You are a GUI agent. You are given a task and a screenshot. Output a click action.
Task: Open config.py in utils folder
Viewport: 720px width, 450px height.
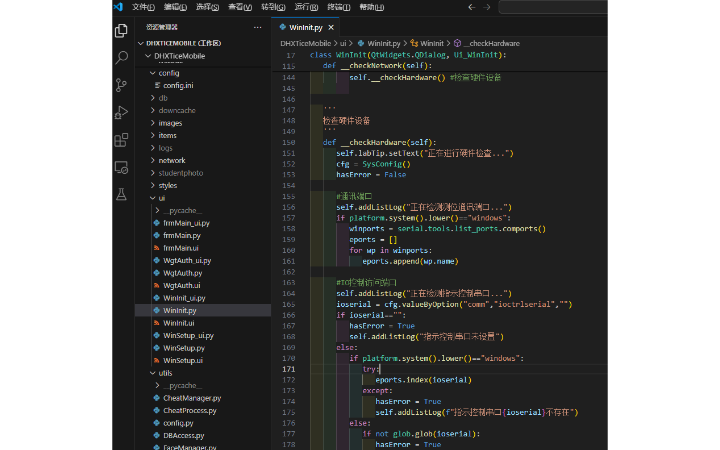(203, 423)
